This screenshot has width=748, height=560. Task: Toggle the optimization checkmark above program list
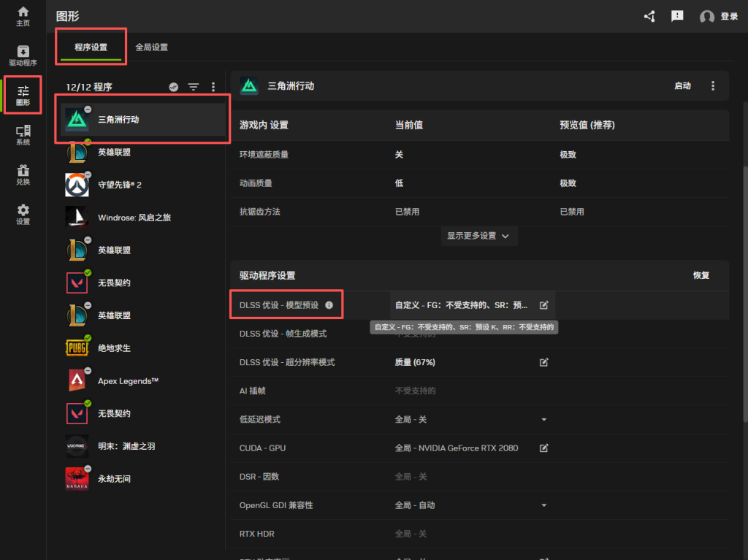pos(174,87)
